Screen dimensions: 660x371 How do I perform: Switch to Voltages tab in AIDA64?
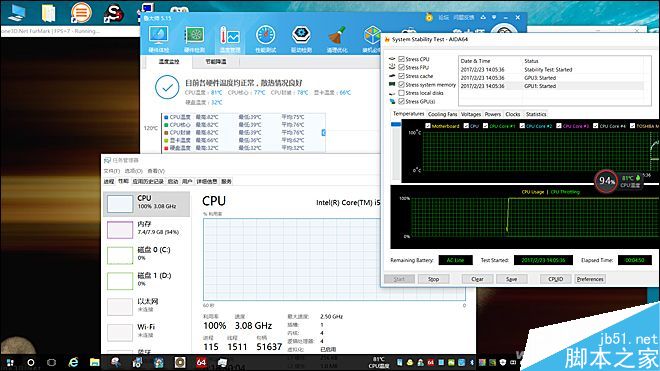click(471, 114)
